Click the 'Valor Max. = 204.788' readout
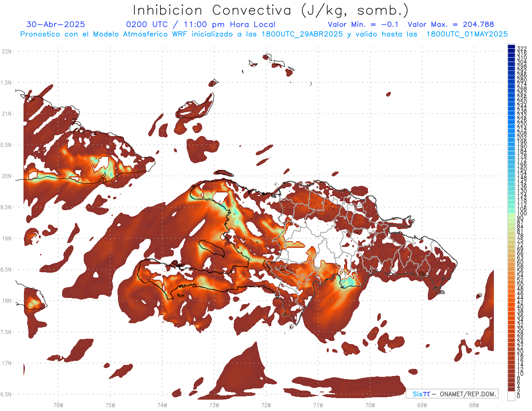 (450, 24)
